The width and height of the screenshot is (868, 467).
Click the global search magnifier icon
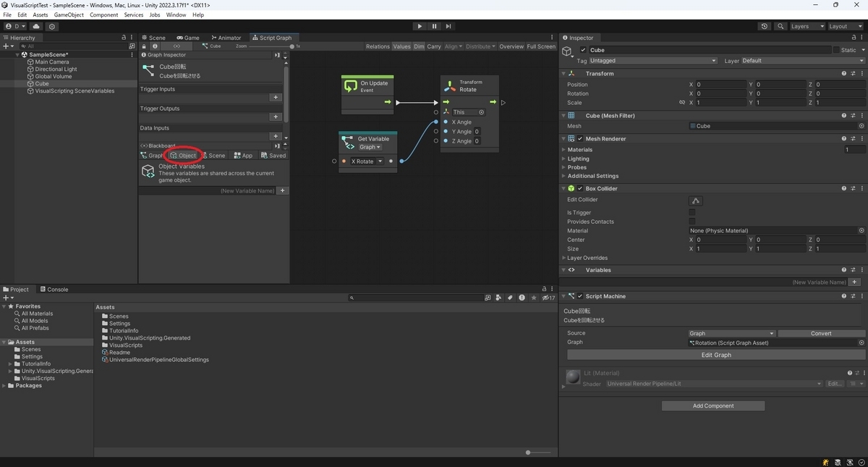(x=780, y=26)
